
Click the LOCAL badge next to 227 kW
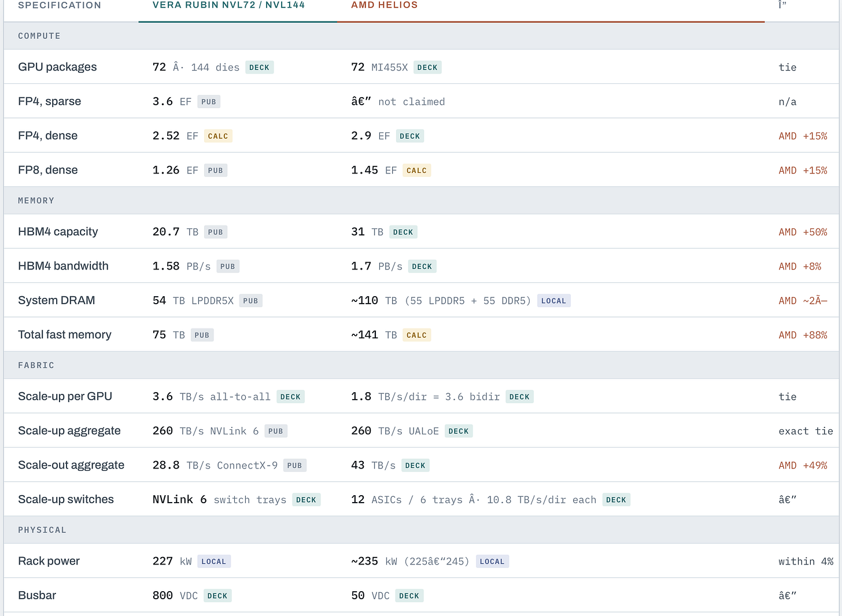(214, 562)
